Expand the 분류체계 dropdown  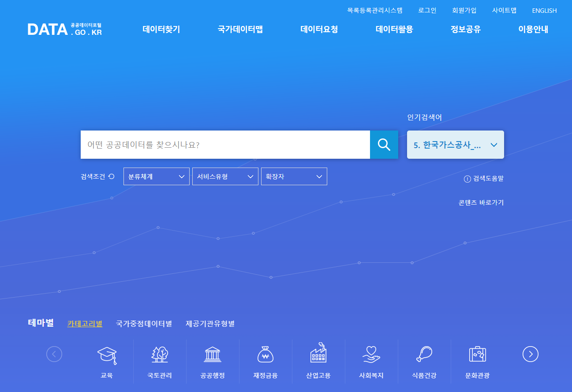tap(157, 176)
